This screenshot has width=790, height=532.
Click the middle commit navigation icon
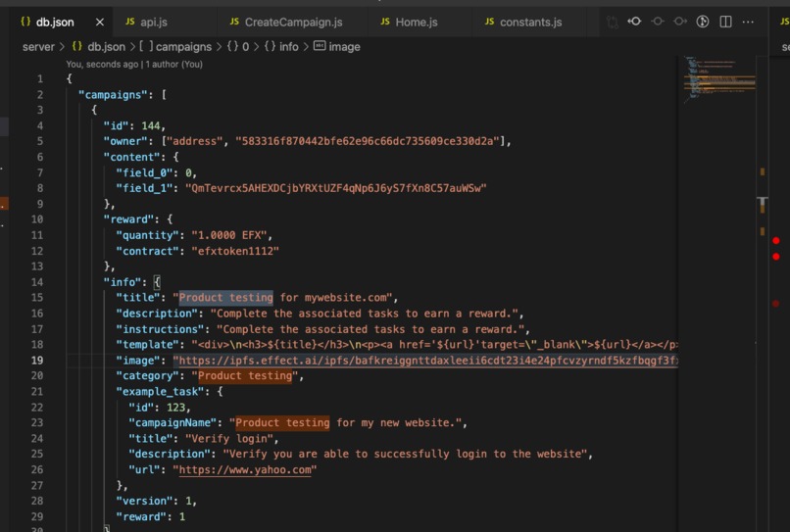click(658, 22)
